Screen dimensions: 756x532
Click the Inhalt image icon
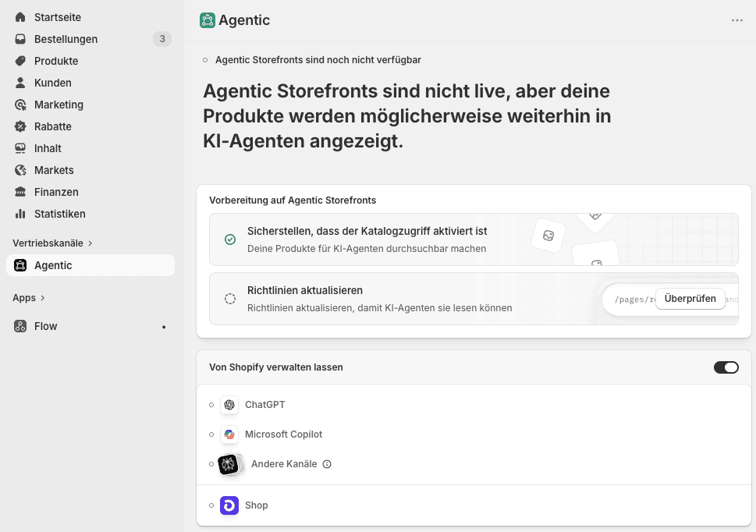20,148
